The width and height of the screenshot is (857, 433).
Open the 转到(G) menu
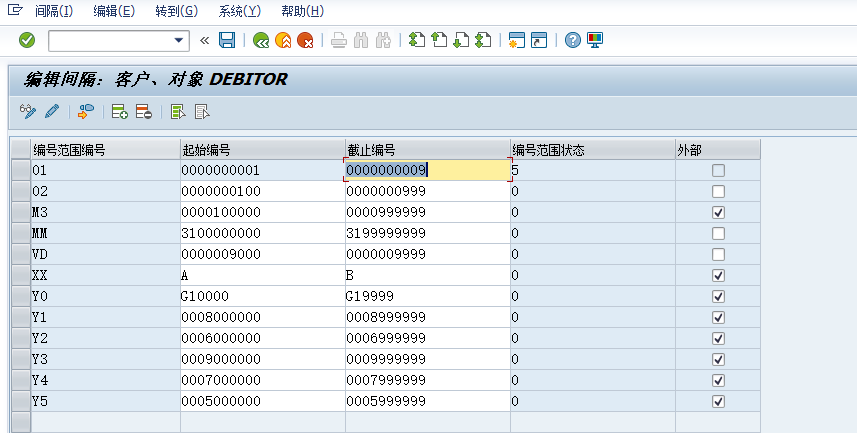click(176, 11)
